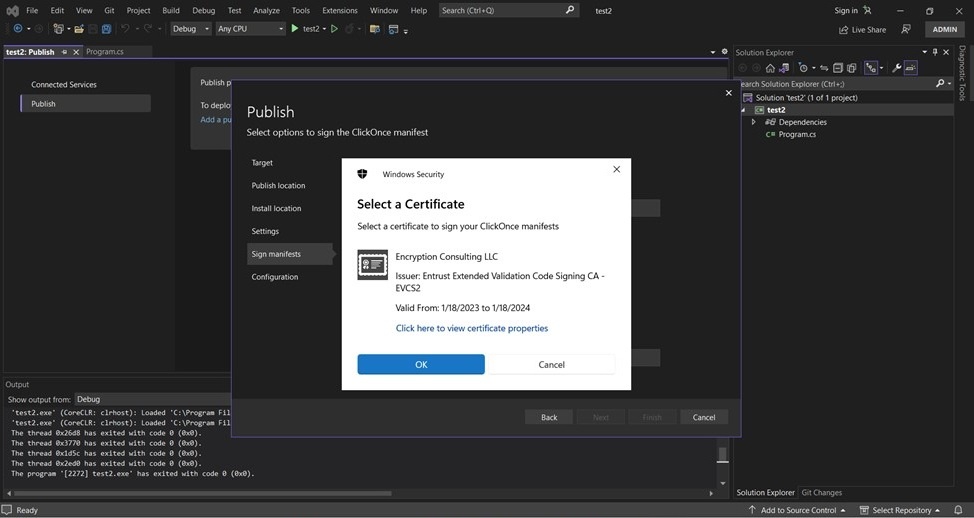Select the Configuration wizard step
Image resolution: width=974 pixels, height=518 pixels.
pos(275,277)
